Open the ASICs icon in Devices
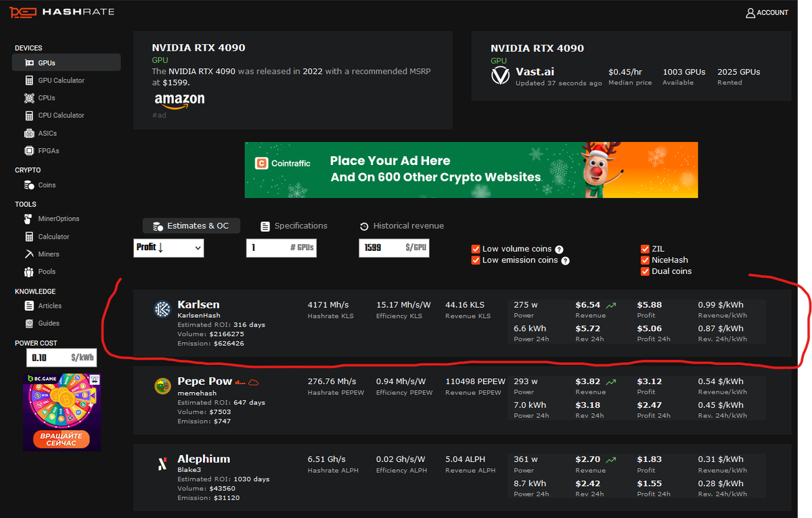This screenshot has height=518, width=812. point(29,133)
